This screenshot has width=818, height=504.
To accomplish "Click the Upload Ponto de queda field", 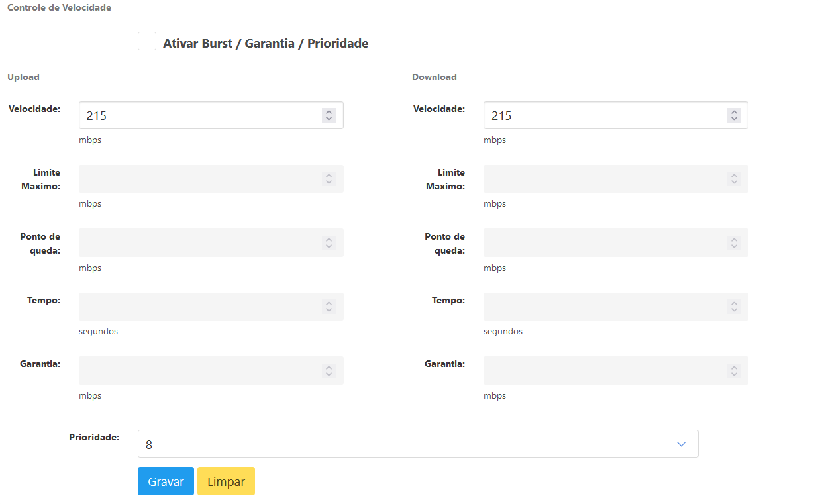I will [199, 243].
